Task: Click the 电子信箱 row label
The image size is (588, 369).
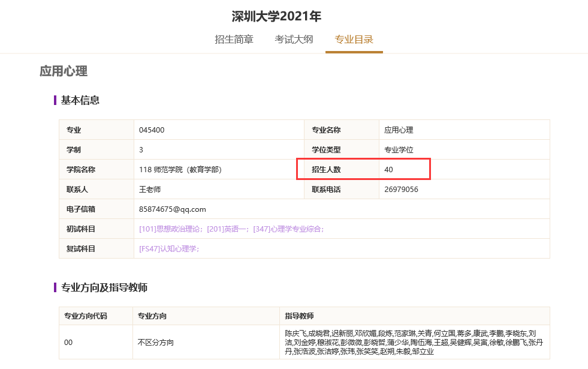Action: [81, 209]
